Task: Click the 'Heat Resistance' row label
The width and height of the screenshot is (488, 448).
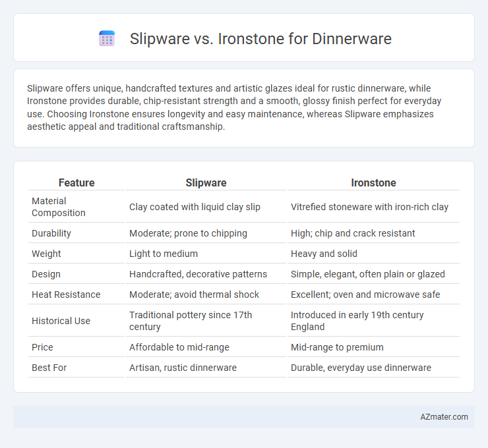Action: point(66,294)
